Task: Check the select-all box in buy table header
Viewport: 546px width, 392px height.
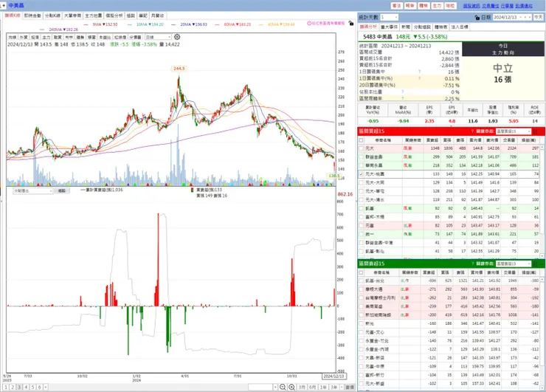Action: [x=361, y=140]
